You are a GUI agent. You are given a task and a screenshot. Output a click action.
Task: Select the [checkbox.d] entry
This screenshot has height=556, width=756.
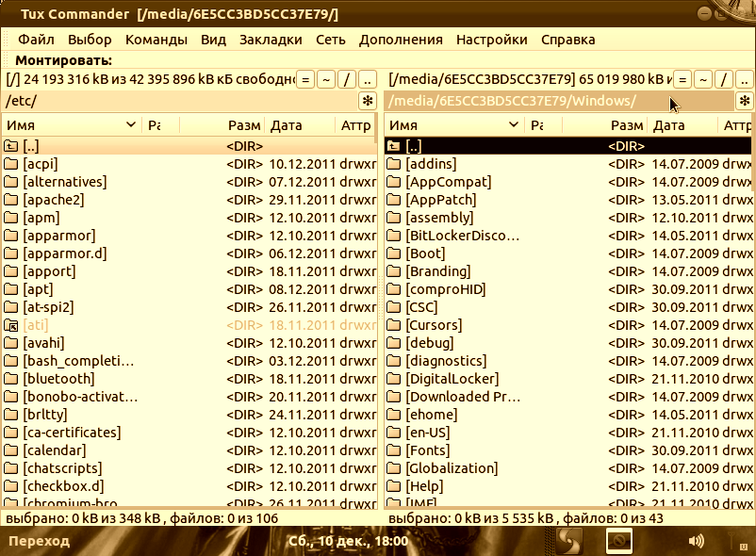coord(189,486)
